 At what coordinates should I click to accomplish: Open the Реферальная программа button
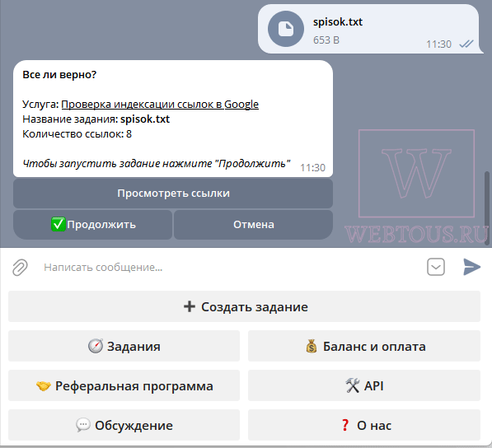[x=124, y=385]
